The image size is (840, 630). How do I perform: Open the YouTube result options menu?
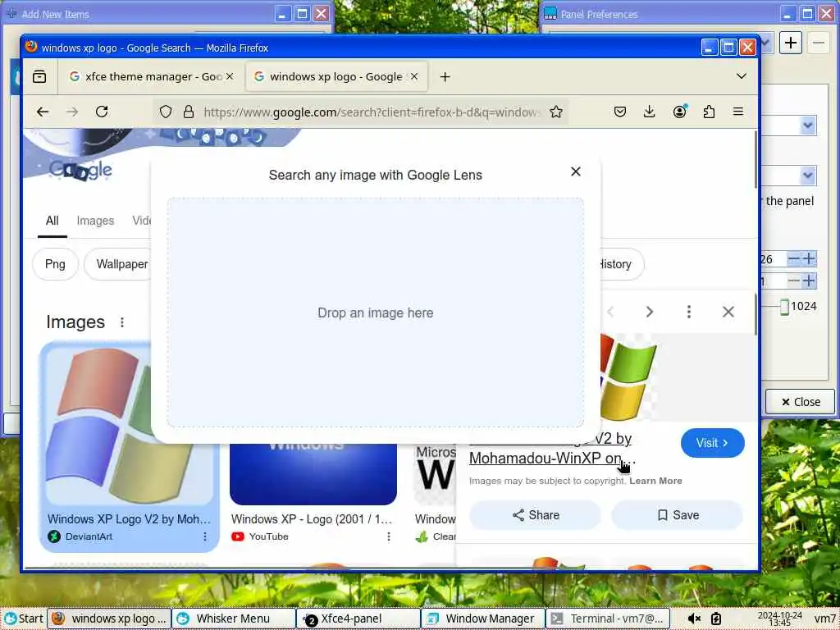(x=388, y=536)
